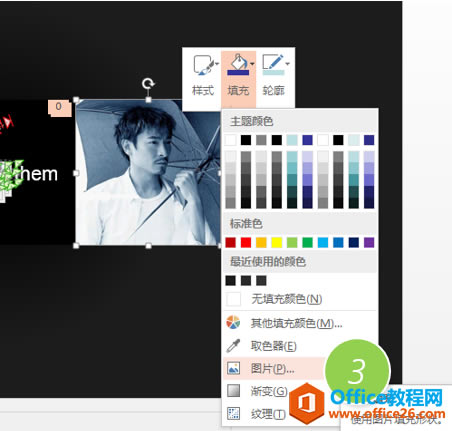The image size is (452, 431).
Task: Open the 轮廓 dropdown arrow
Action: coord(288,63)
